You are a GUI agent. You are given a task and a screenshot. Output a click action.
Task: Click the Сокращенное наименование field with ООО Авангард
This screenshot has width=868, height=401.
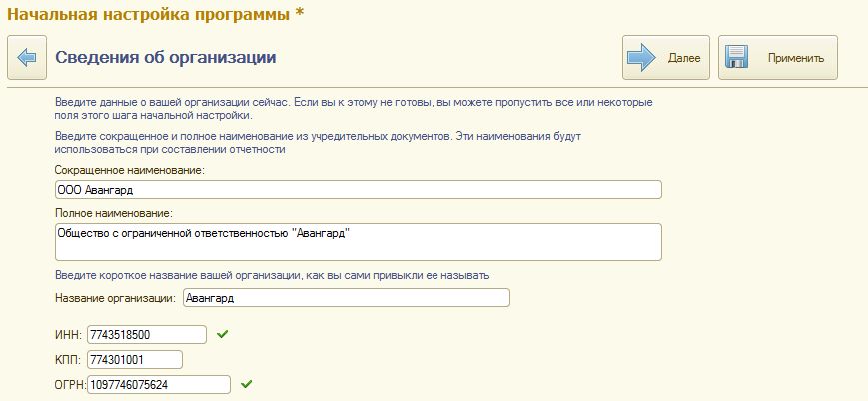359,189
